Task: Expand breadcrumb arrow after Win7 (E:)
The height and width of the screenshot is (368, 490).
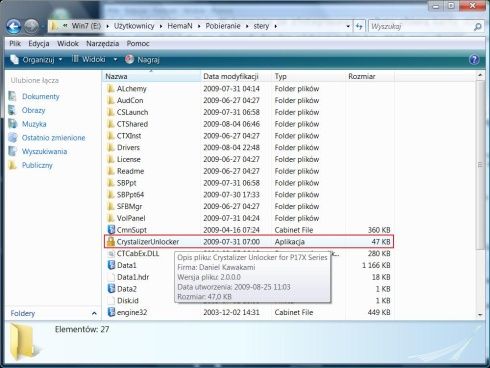Action: pos(107,26)
